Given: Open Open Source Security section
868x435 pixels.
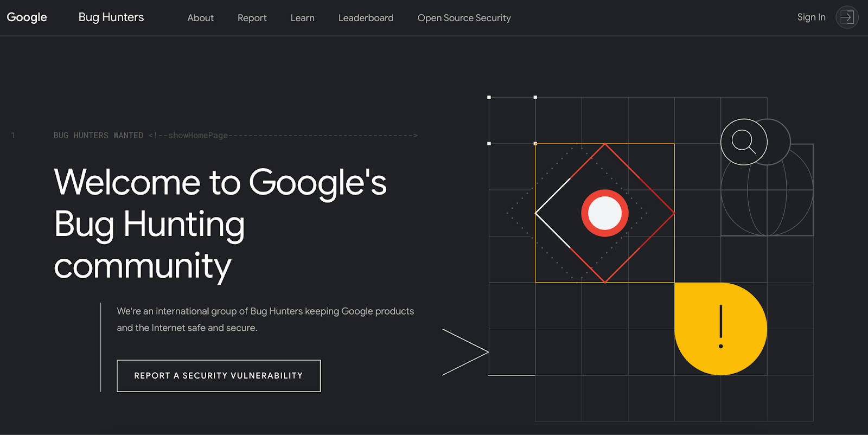Looking at the screenshot, I should 464,18.
